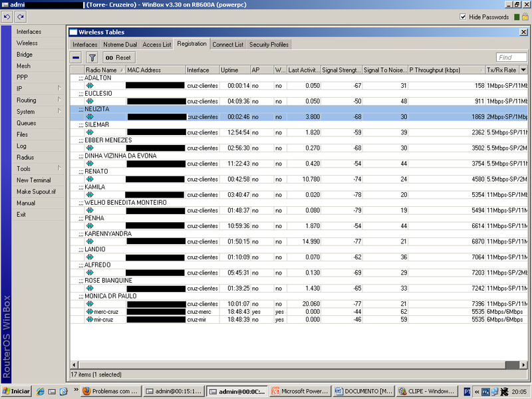Click the Internet Explorer quick launch icon
The image size is (532, 399).
click(41, 392)
